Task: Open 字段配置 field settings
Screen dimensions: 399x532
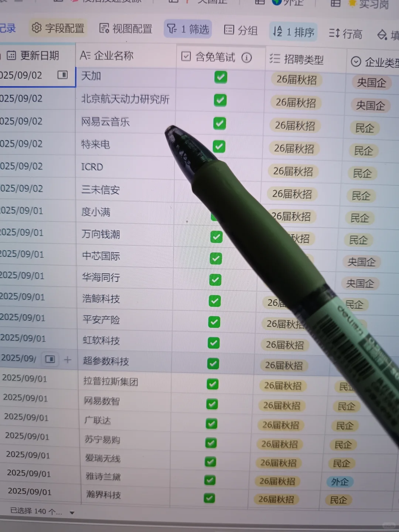Action: (58, 28)
